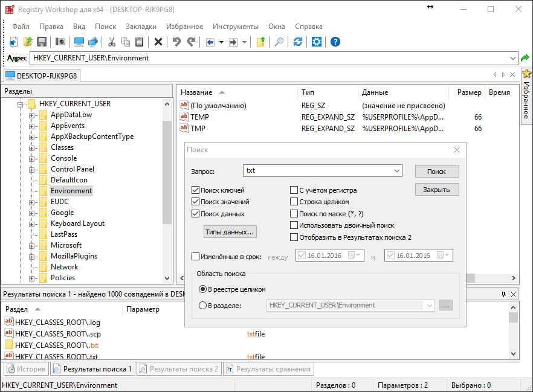
Task: Expand the Microsoft tree node
Action: click(31, 246)
